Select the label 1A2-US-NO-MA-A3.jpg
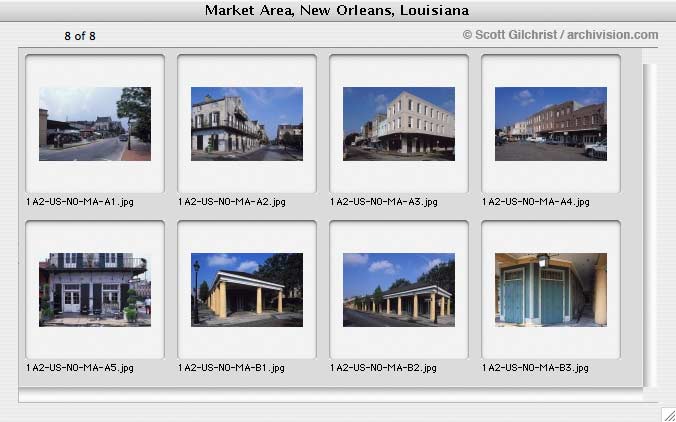Viewport: 676px width, 422px height. [384, 202]
